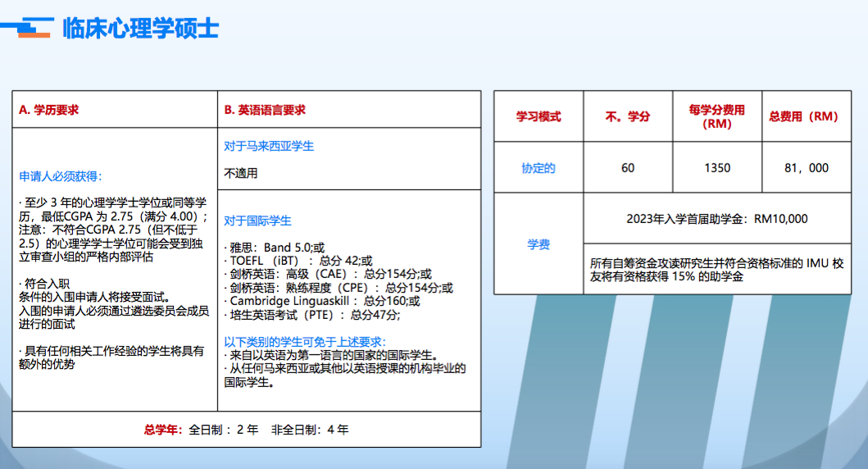Click the 雅思 Band 5.0 requirement line
Screen dimensions: 868x469
click(275, 247)
